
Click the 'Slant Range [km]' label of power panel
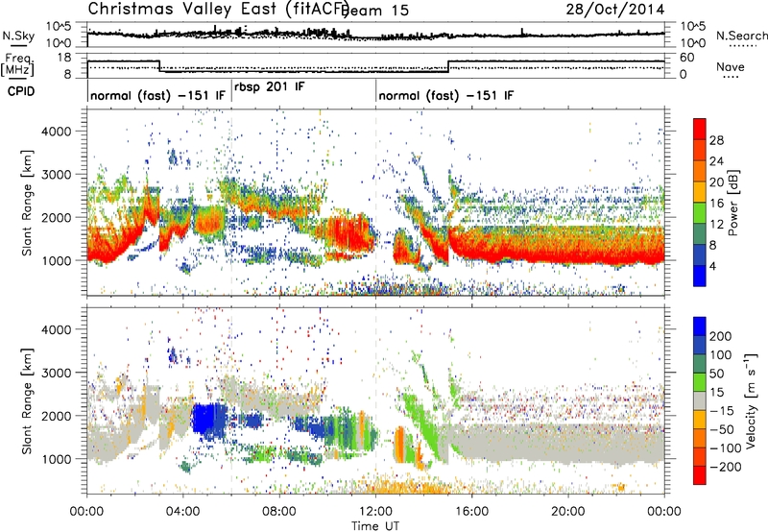click(27, 203)
